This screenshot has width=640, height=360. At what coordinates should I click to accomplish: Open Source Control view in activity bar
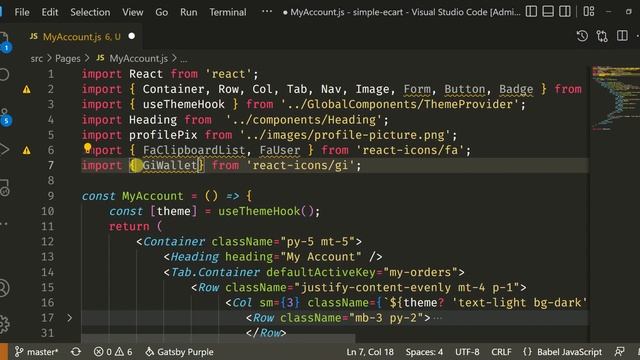pos(5,117)
